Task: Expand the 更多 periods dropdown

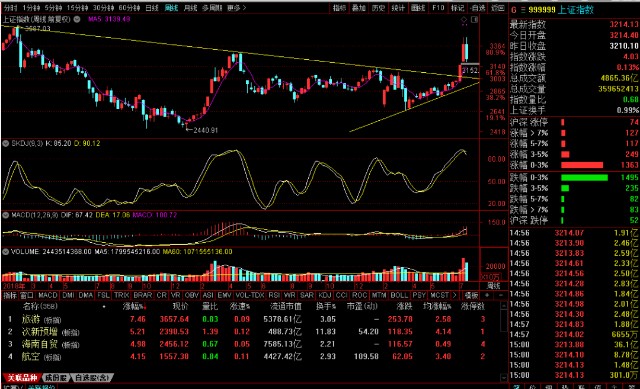Action: pos(237,8)
